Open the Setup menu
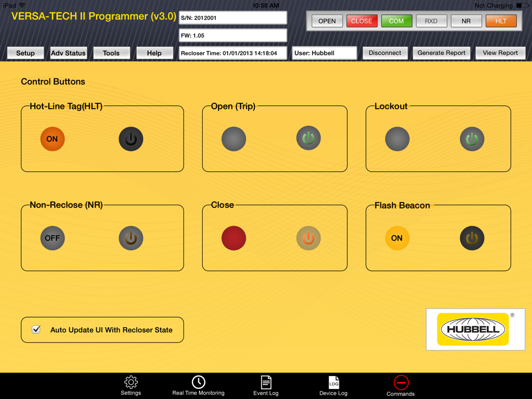 coord(26,53)
